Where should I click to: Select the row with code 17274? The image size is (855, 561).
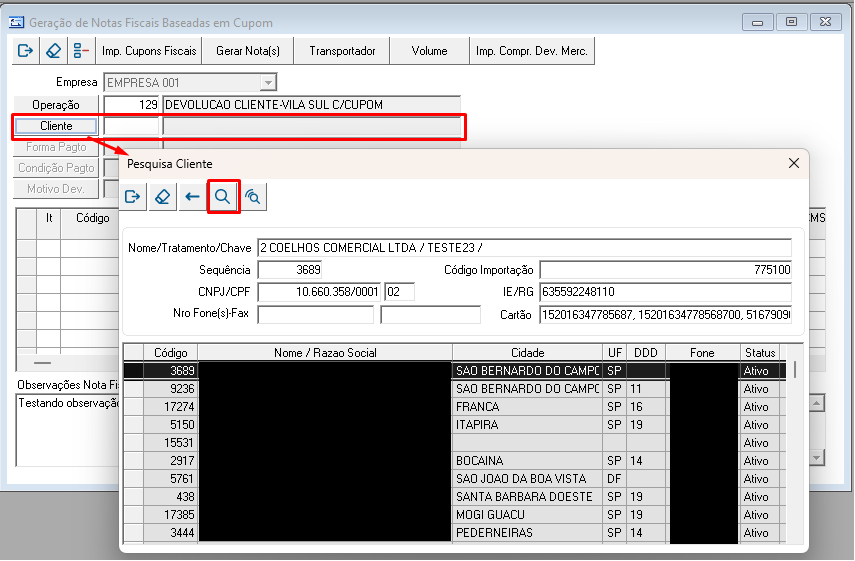click(x=455, y=407)
